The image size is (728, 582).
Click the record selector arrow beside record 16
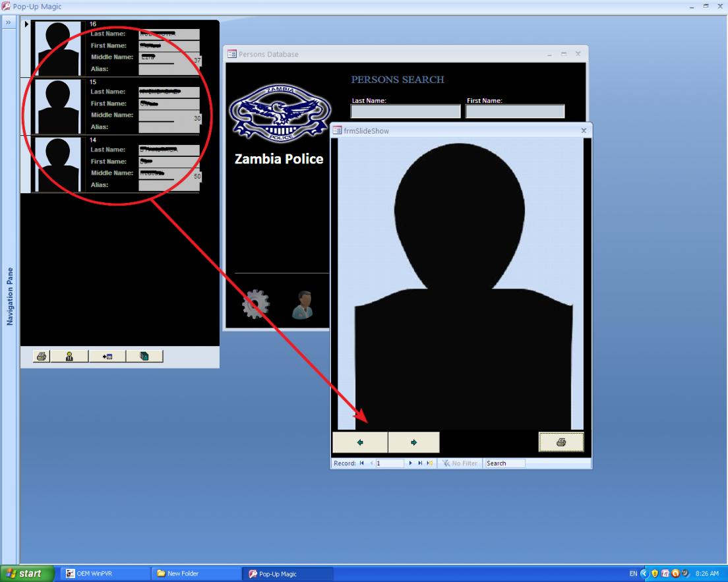26,24
